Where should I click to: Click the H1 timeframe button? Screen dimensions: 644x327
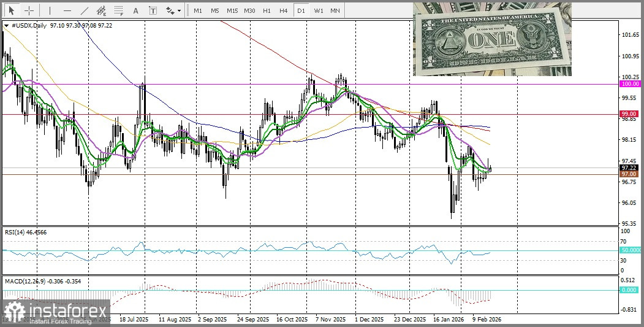(x=267, y=10)
